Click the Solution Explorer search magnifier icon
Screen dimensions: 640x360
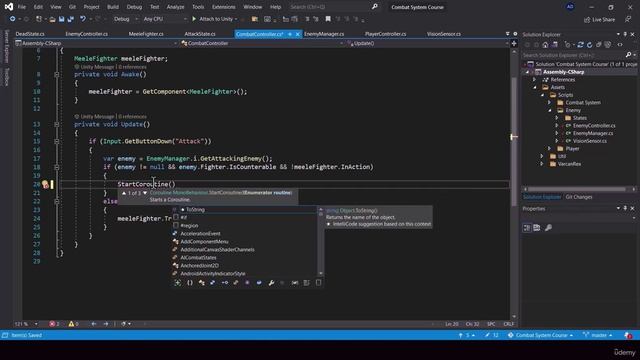[628, 55]
